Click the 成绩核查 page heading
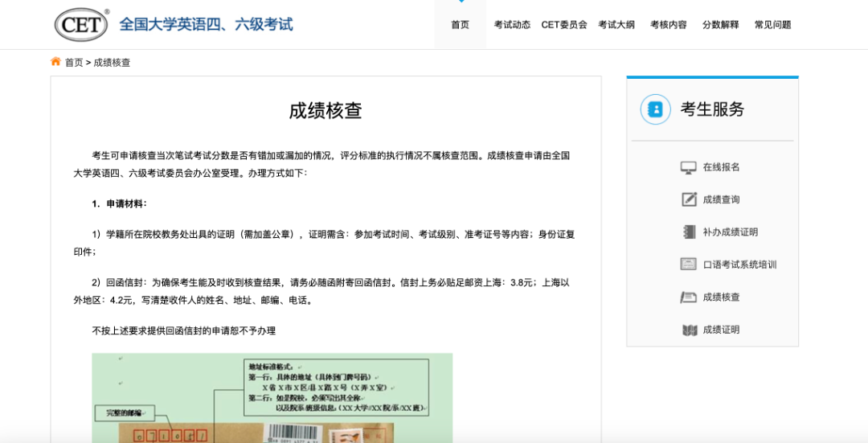The image size is (868, 443). (x=325, y=111)
